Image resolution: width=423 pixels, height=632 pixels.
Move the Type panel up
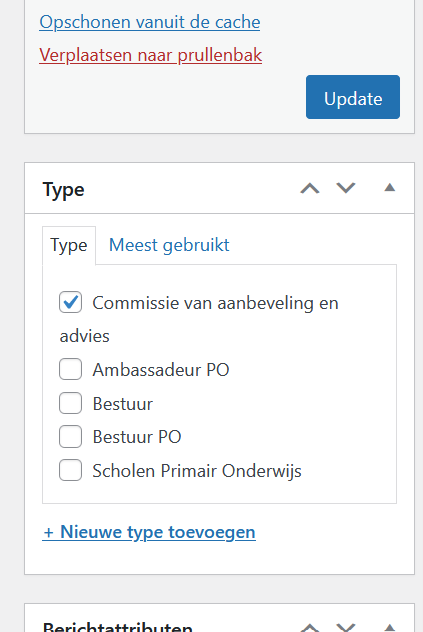point(310,188)
